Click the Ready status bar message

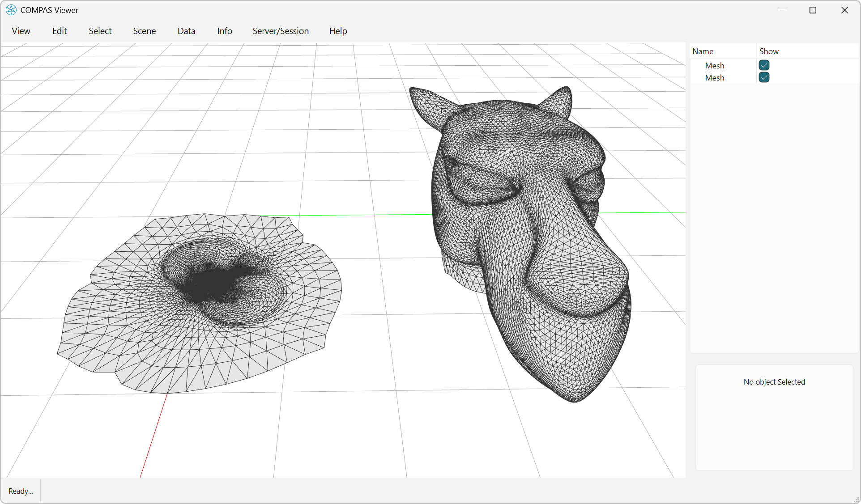[20, 491]
